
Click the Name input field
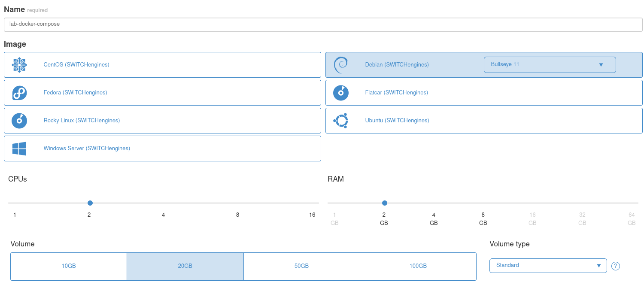click(x=322, y=24)
